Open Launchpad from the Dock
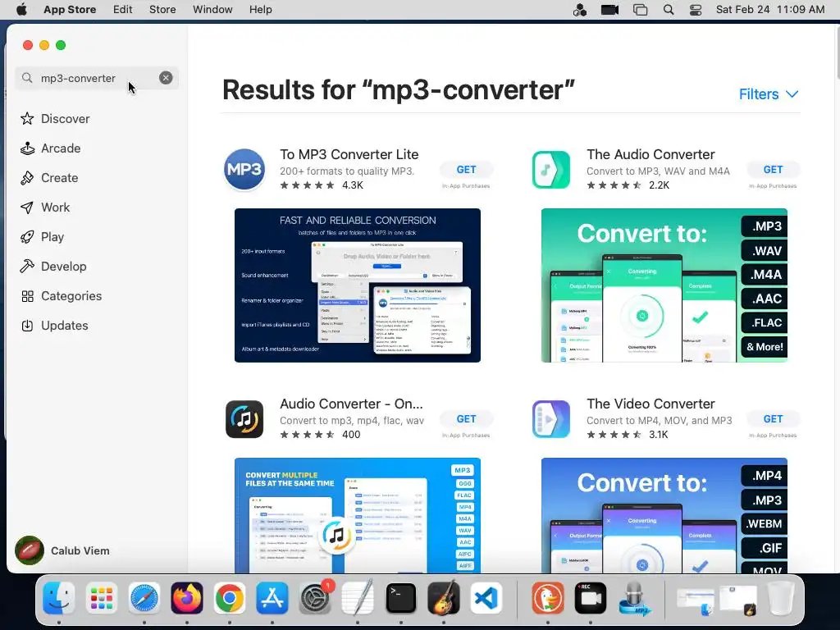840x630 pixels. [101, 598]
